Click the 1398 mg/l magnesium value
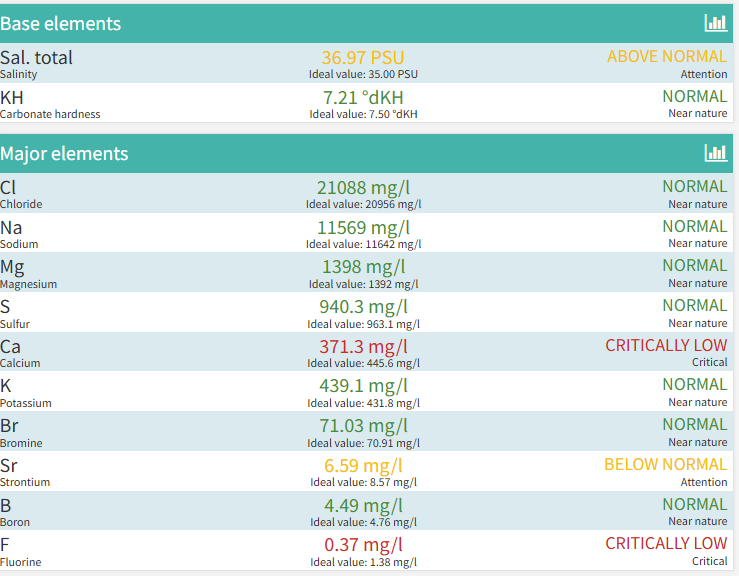739x576 pixels. tap(363, 267)
